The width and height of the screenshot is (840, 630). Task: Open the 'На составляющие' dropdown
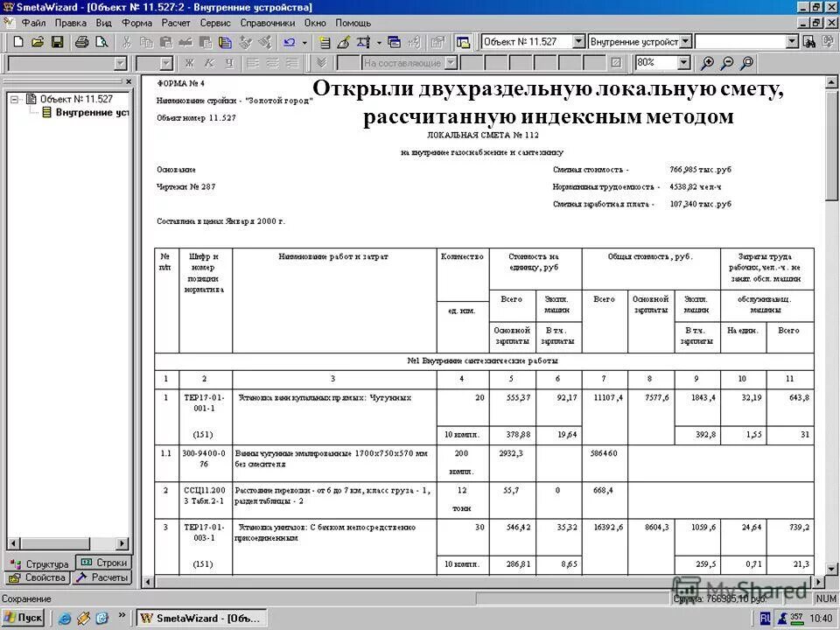click(x=451, y=63)
